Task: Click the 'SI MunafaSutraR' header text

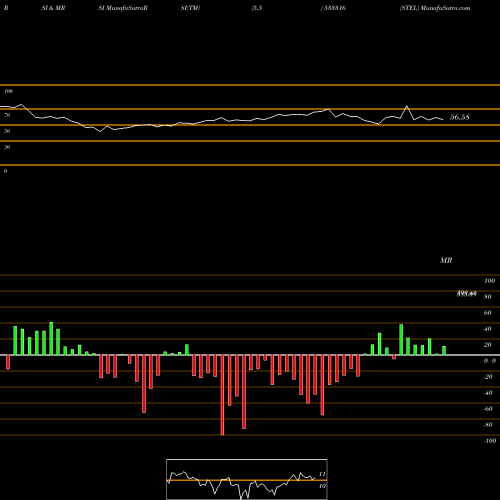Action: [123, 8]
